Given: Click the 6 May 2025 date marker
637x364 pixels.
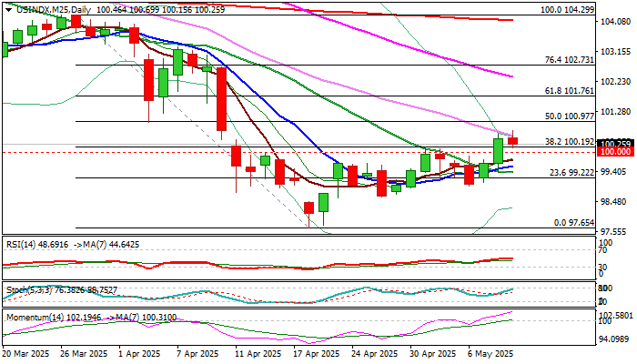Looking at the screenshot, I should pyautogui.click(x=490, y=354).
